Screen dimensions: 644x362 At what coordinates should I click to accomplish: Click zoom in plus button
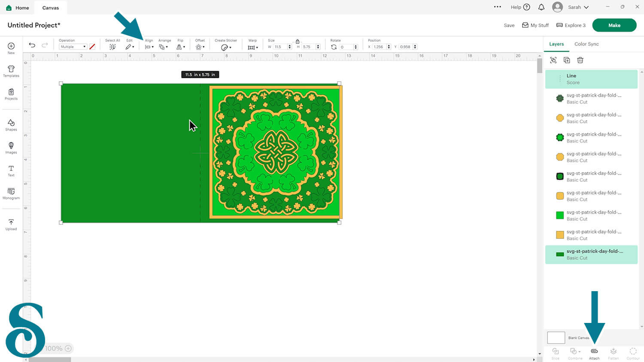pyautogui.click(x=68, y=348)
